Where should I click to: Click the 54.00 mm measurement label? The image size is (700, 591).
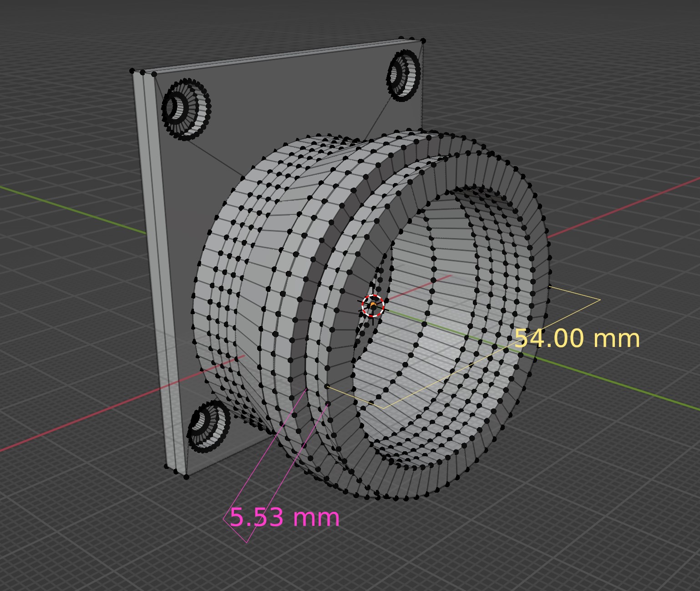point(577,339)
